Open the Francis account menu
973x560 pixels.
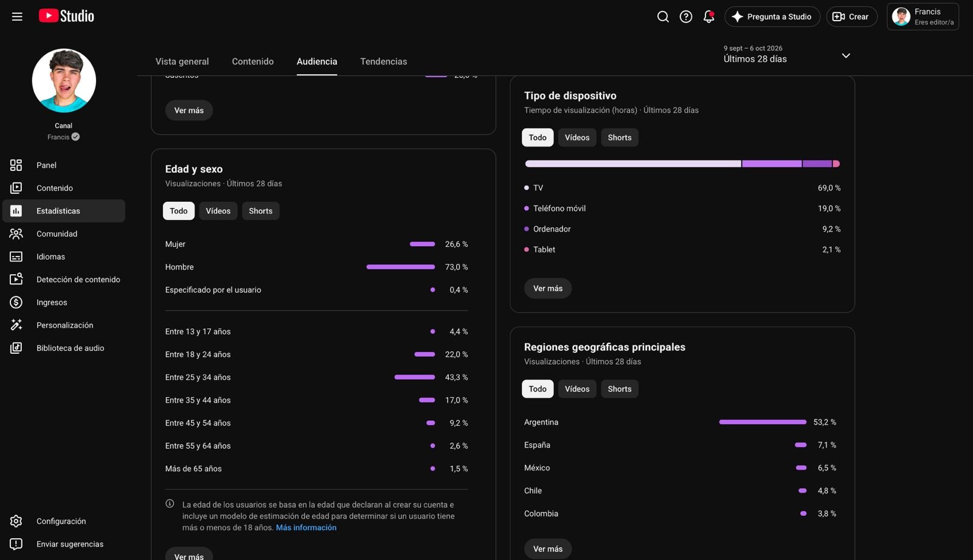click(923, 16)
